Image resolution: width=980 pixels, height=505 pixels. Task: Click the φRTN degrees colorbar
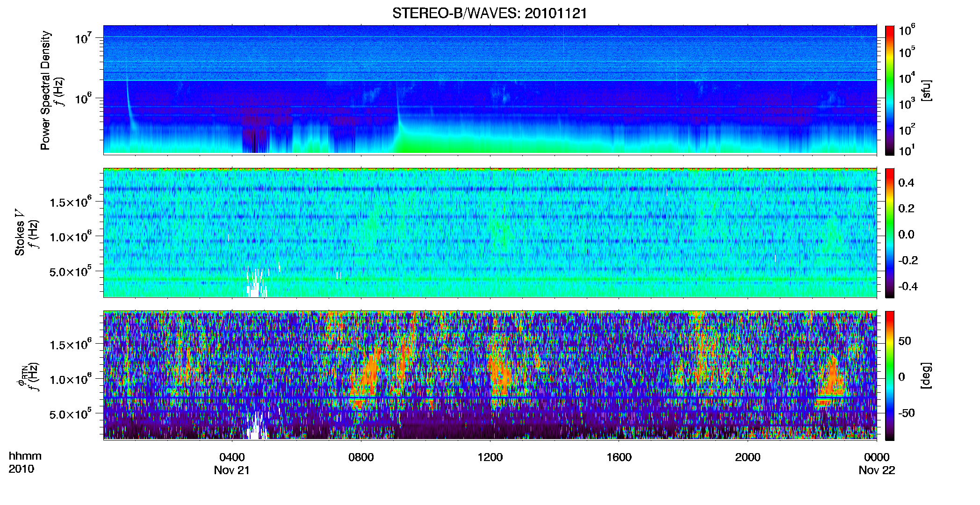coord(890,375)
